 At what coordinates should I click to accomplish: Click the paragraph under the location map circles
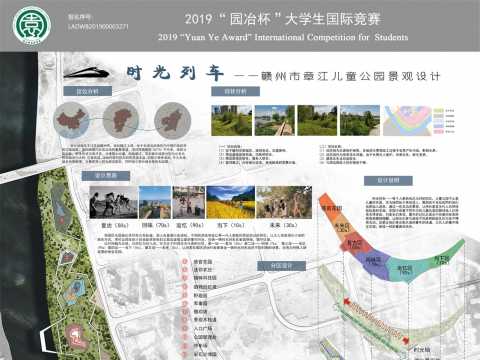[124, 154]
